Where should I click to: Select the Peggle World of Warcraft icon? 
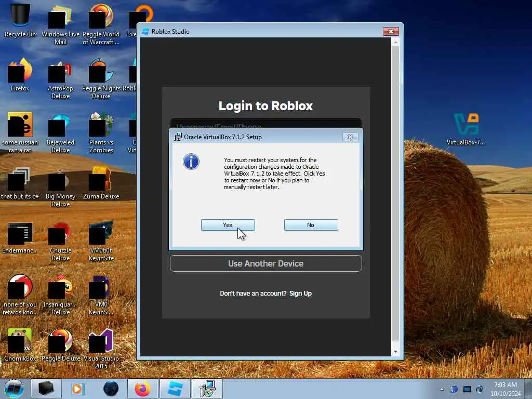pos(101,24)
